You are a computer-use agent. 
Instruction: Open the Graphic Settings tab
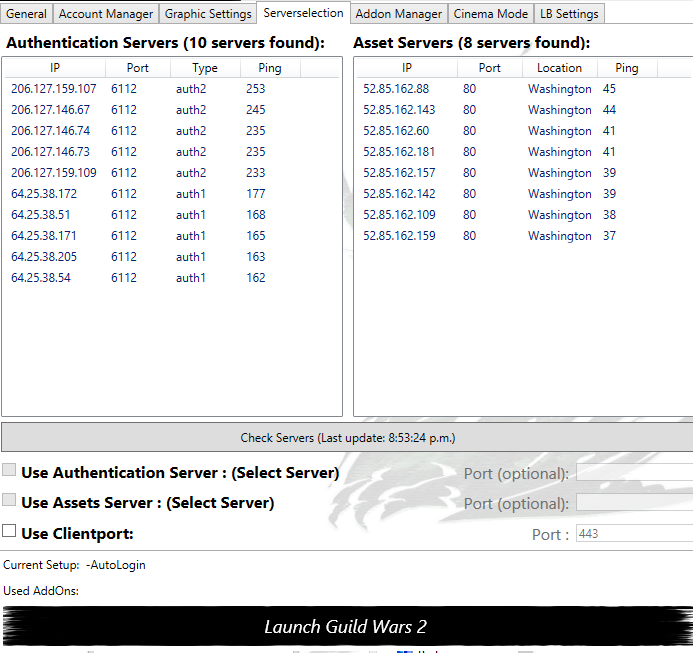pyautogui.click(x=208, y=14)
